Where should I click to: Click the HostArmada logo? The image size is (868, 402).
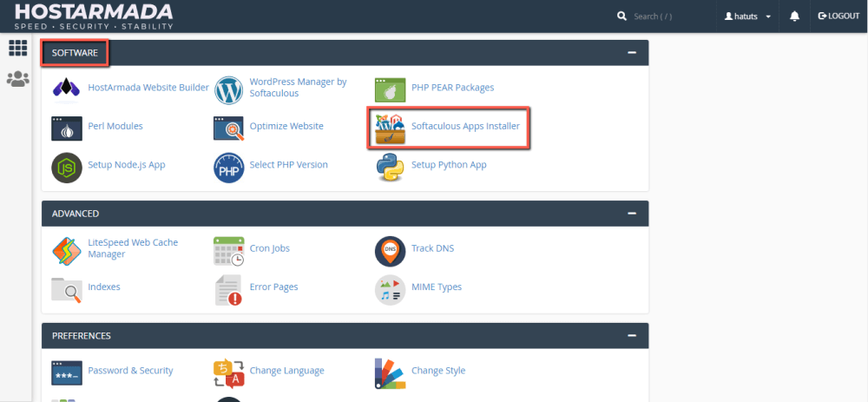(94, 16)
